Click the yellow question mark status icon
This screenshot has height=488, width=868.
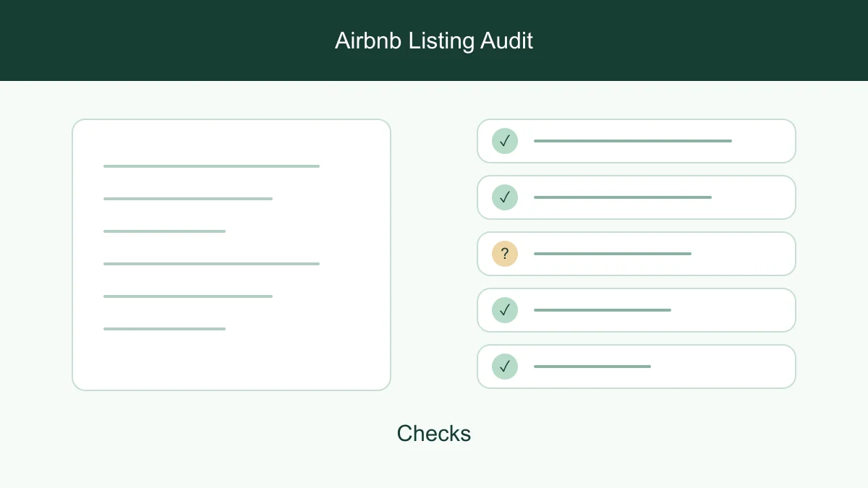click(505, 254)
